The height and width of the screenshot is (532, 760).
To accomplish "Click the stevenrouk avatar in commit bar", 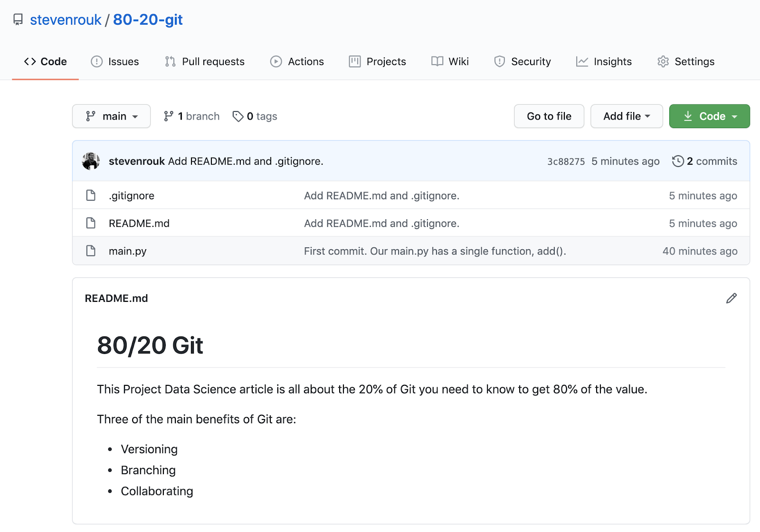I will 91,161.
